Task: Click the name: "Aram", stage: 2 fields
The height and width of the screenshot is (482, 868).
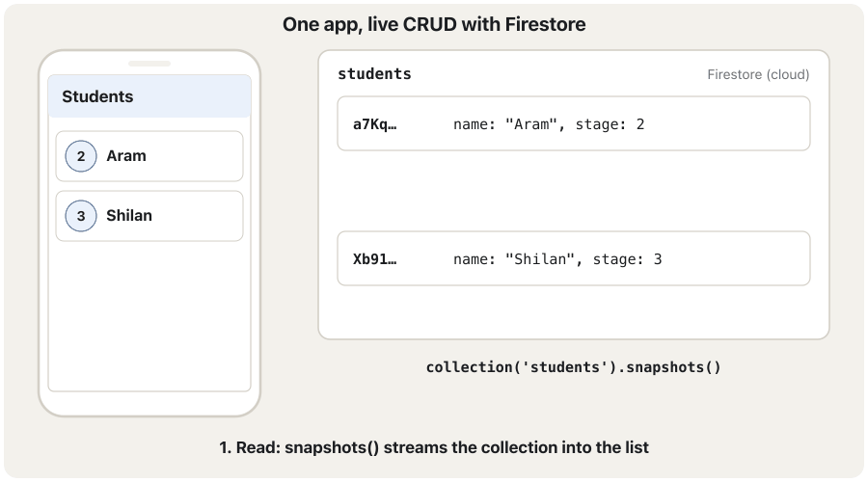Action: tap(549, 124)
